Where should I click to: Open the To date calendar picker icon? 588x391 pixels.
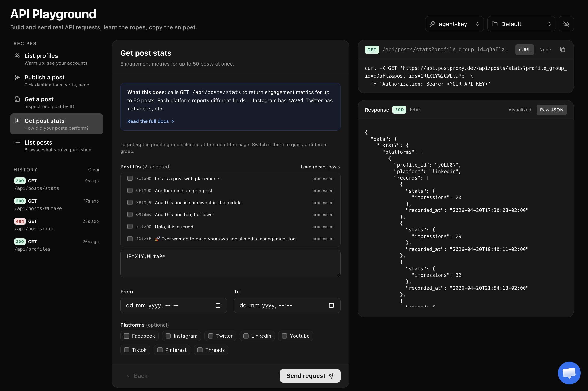point(331,305)
